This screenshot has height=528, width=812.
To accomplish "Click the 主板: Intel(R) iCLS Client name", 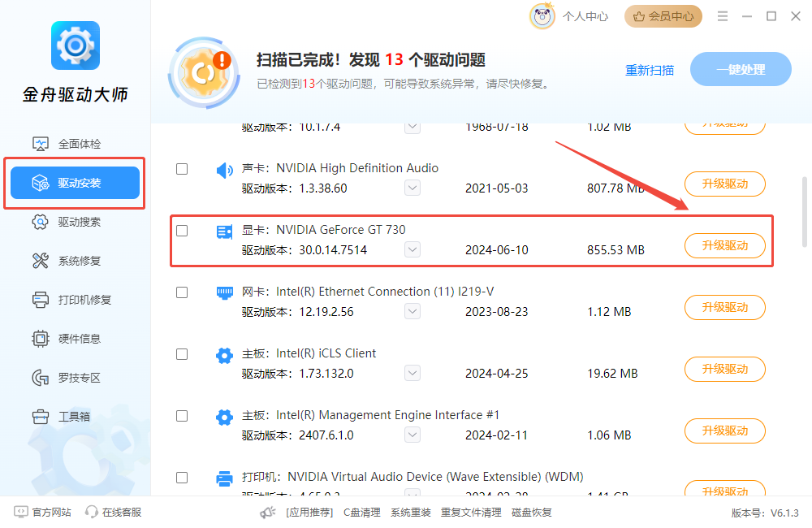I will (309, 353).
